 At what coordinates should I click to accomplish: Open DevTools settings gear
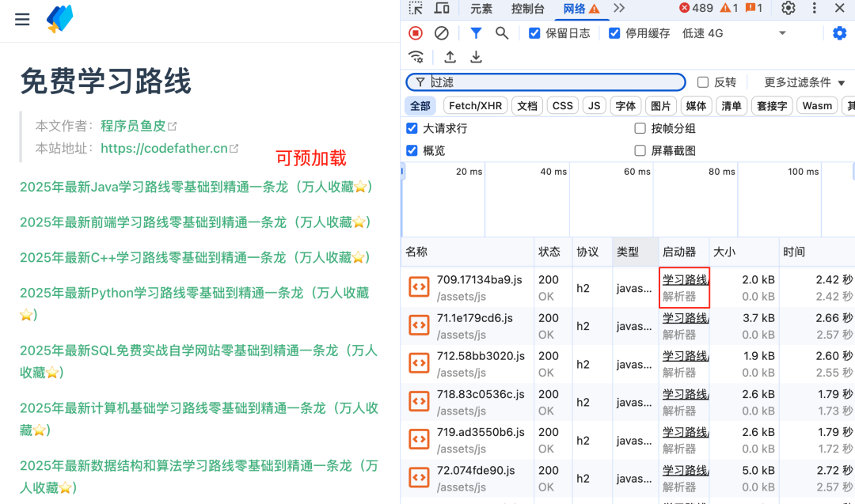tap(787, 9)
